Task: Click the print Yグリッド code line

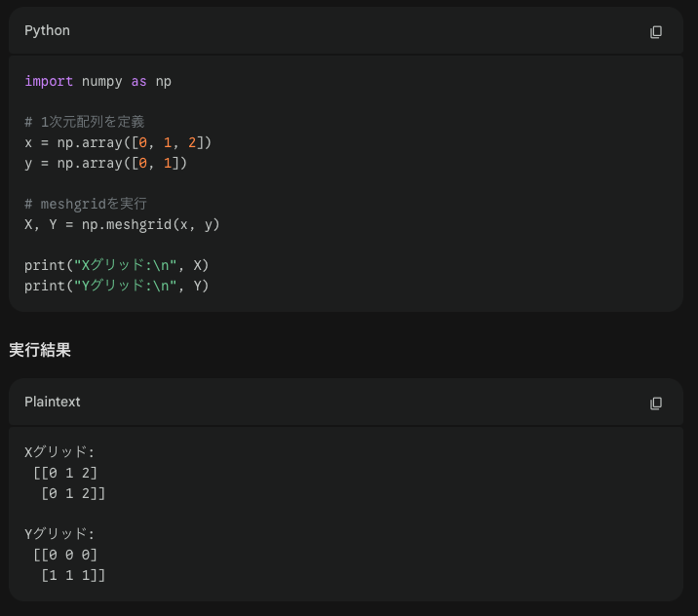Action: pyautogui.click(x=116, y=286)
